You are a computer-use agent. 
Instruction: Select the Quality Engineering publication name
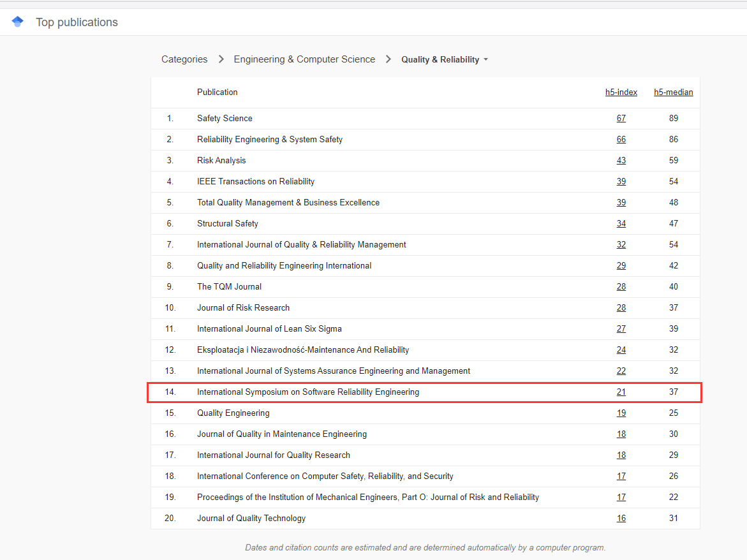pyautogui.click(x=233, y=413)
